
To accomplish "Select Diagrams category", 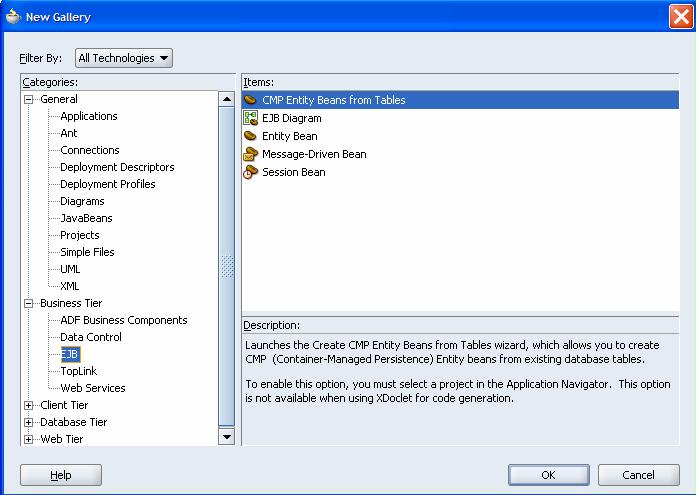I will click(x=82, y=201).
